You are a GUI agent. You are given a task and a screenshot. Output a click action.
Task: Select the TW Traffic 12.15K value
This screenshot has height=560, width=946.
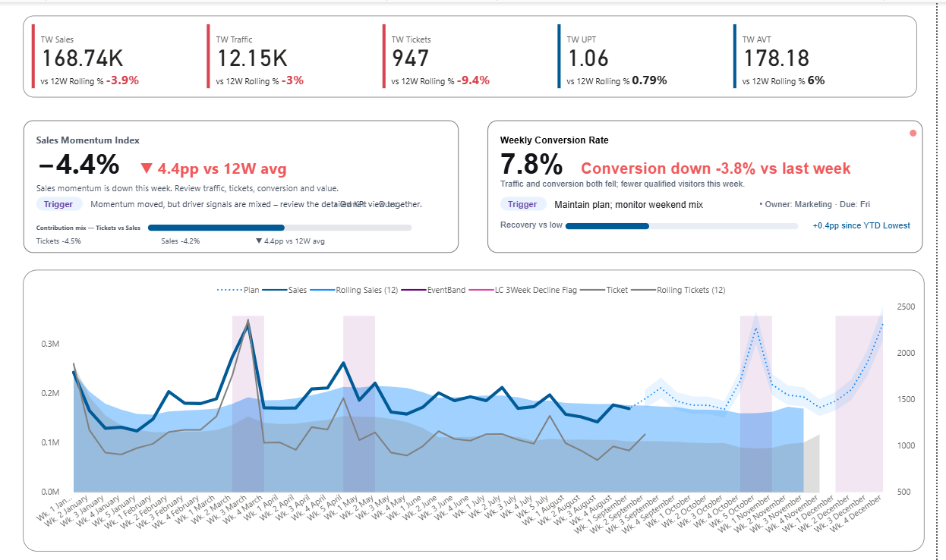click(x=251, y=58)
